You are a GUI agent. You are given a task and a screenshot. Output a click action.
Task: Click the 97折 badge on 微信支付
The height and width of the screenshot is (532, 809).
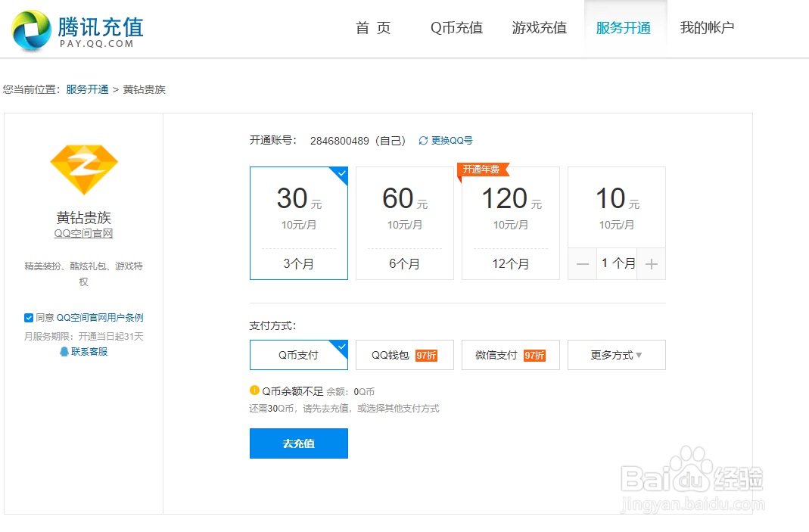[x=534, y=355]
